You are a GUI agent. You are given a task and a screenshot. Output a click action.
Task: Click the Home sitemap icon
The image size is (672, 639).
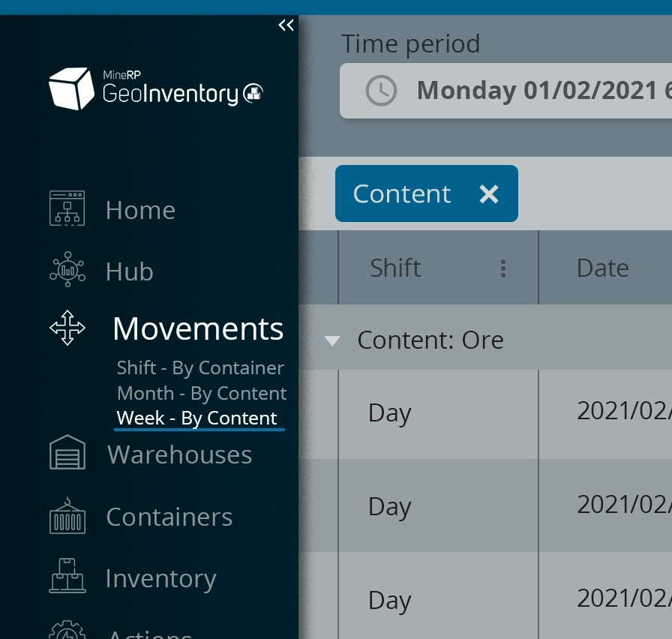tap(67, 208)
